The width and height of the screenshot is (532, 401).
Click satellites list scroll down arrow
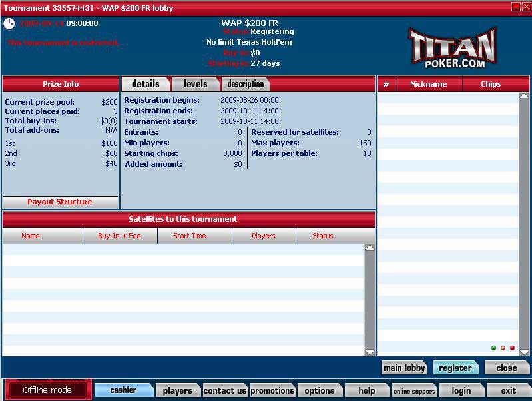click(x=370, y=352)
